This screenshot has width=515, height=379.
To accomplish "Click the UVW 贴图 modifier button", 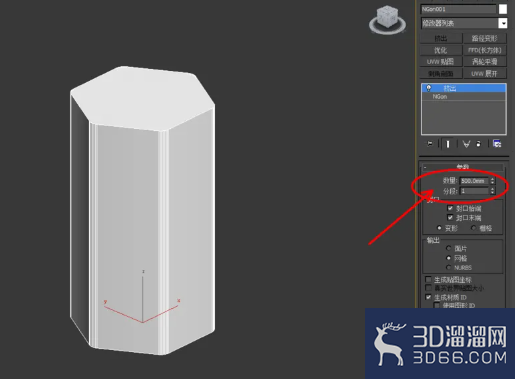I will point(441,62).
